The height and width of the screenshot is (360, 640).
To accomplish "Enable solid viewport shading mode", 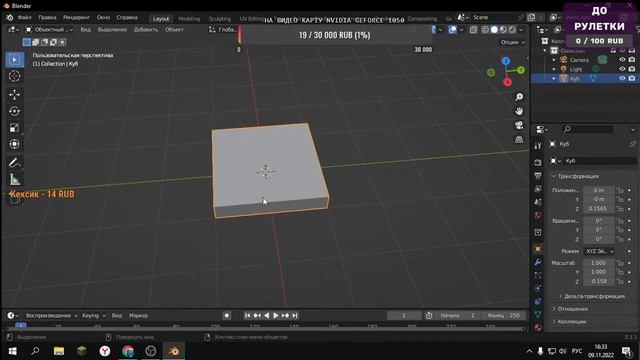I will point(494,29).
